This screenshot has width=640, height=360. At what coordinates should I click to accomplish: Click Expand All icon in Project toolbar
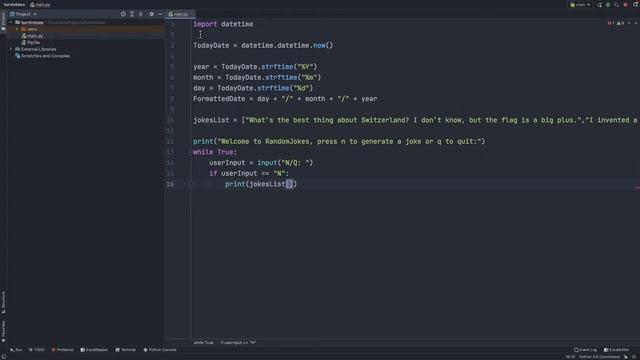[x=132, y=14]
